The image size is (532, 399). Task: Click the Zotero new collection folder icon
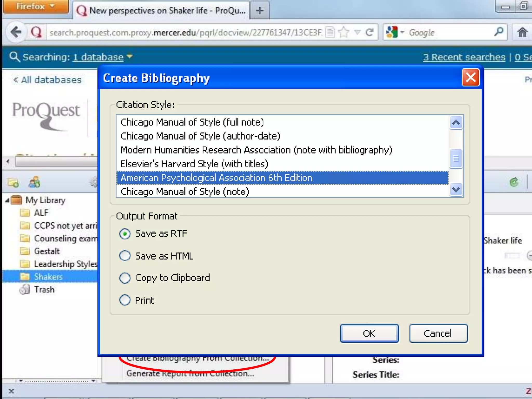13,183
